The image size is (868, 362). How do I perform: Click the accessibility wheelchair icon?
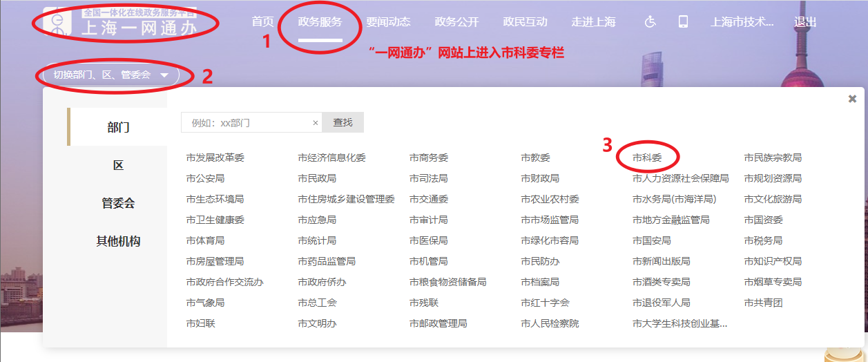point(649,21)
